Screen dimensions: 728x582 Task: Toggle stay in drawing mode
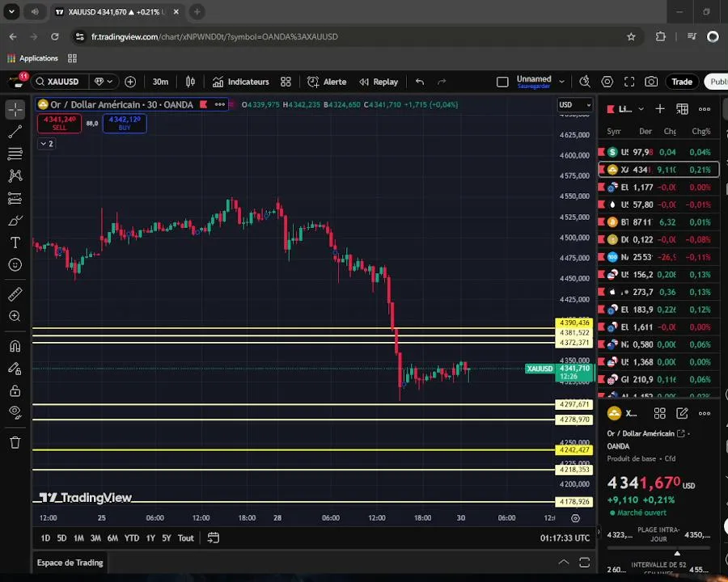click(15, 369)
